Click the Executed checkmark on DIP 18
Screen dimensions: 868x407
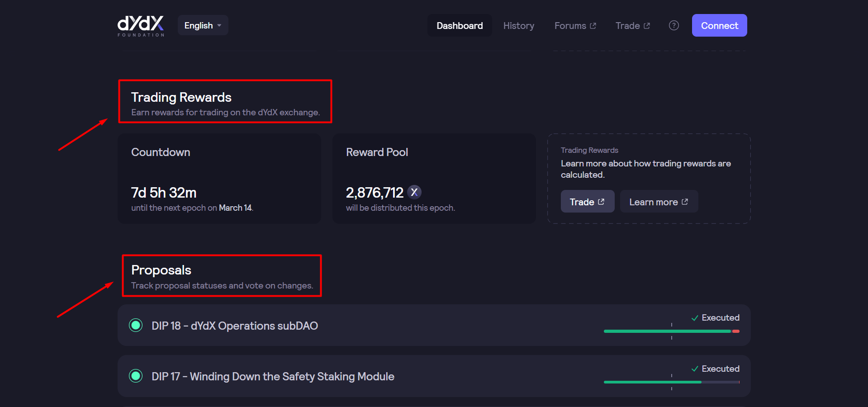click(695, 318)
